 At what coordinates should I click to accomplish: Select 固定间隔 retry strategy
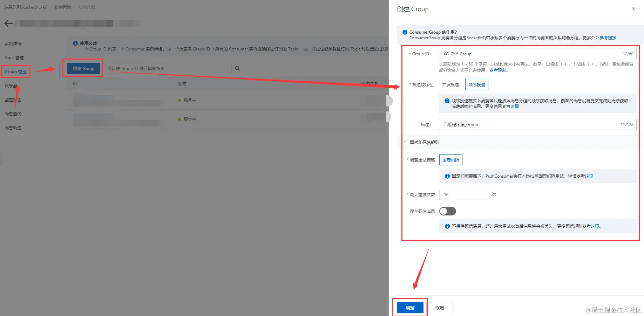click(451, 160)
